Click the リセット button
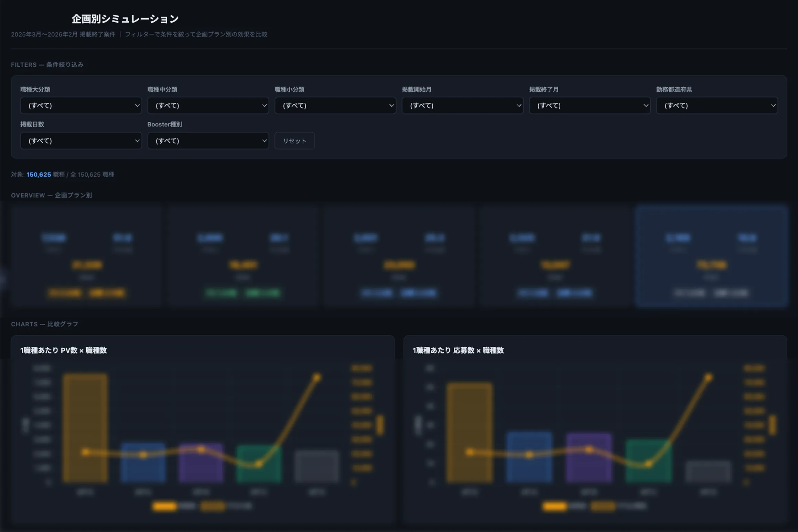The height and width of the screenshot is (532, 798). tap(294, 141)
